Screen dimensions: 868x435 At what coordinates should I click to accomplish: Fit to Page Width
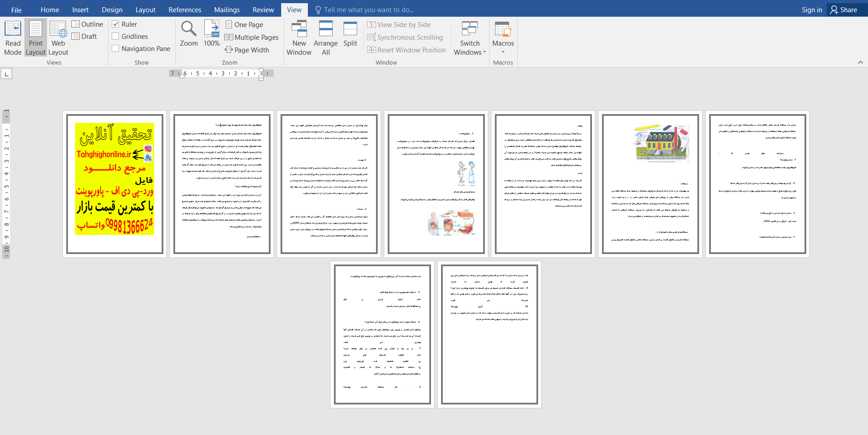click(x=247, y=50)
